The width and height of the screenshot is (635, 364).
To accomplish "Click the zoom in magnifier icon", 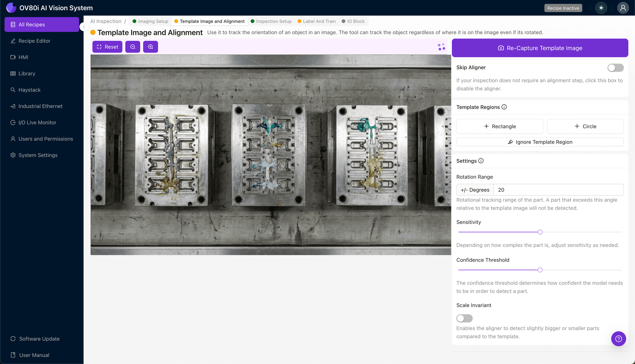I will coord(150,47).
